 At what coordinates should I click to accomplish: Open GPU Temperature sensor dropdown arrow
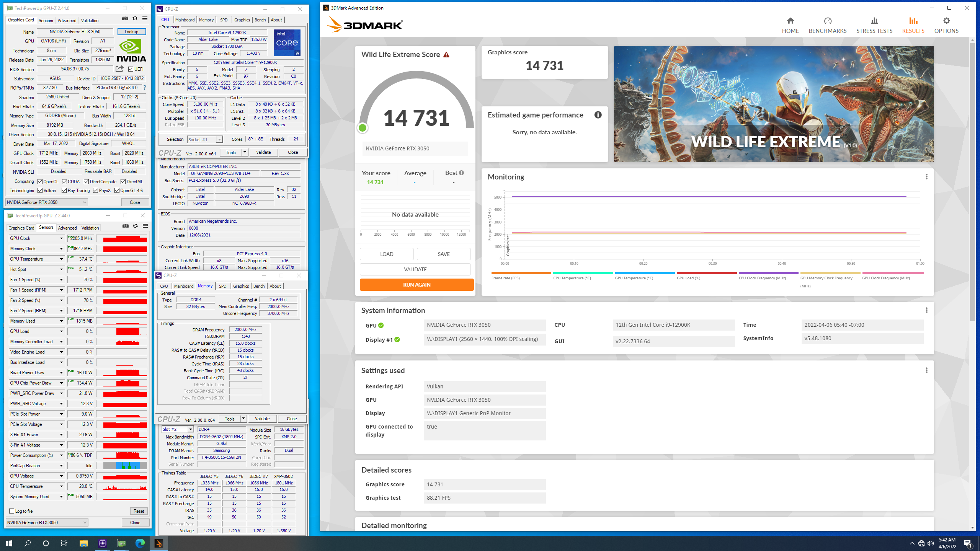click(61, 259)
